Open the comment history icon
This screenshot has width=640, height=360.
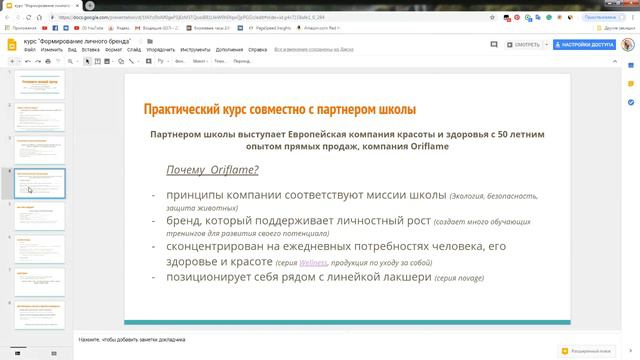click(x=494, y=44)
